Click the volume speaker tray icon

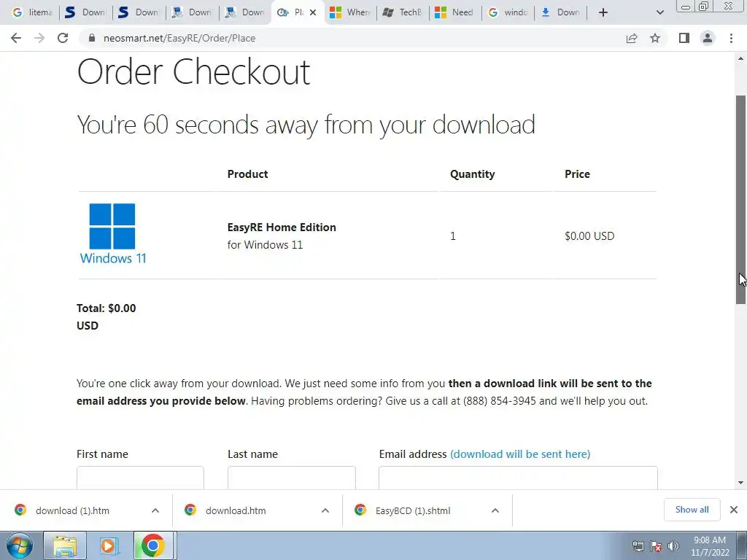tap(673, 546)
